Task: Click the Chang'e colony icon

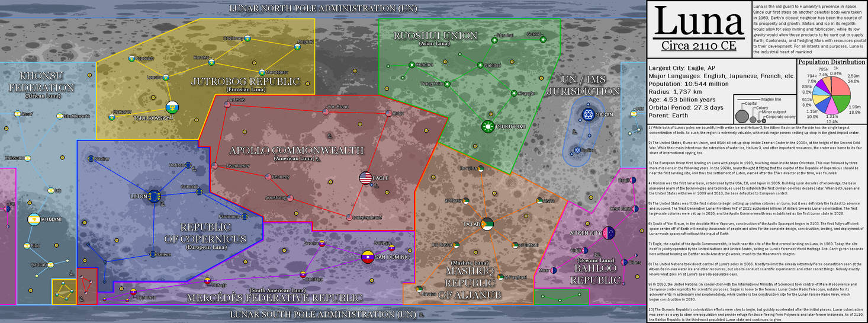Action: pyautogui.click(x=515, y=93)
